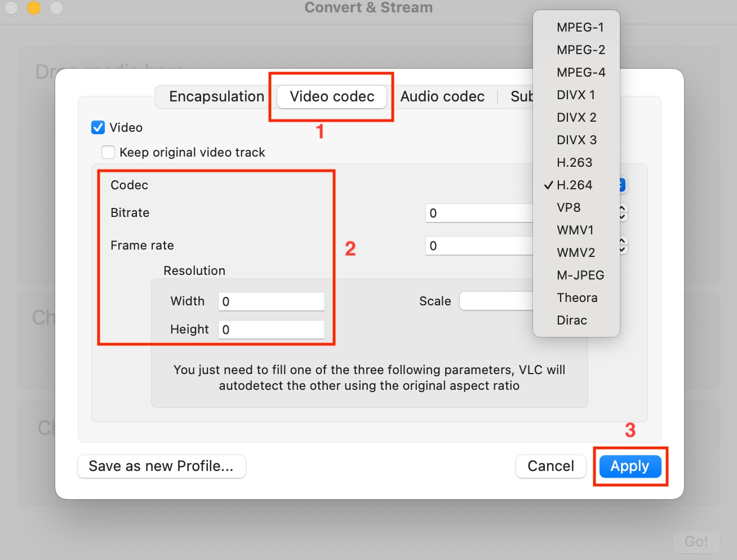The height and width of the screenshot is (560, 737).
Task: Uncheck the Video checkbox
Action: (x=98, y=127)
